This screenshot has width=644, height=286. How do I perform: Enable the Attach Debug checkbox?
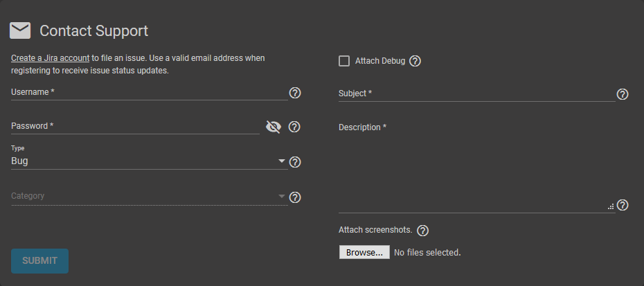pos(344,61)
